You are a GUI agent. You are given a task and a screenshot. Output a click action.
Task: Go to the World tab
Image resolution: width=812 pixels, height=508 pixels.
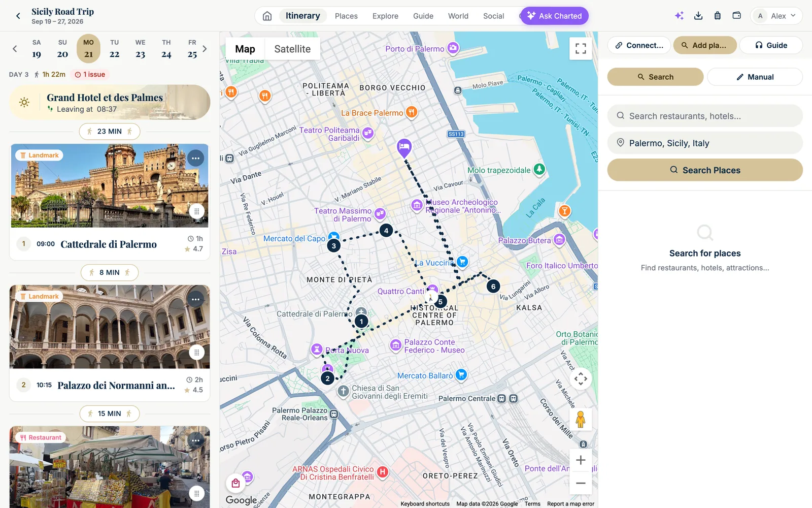click(458, 16)
